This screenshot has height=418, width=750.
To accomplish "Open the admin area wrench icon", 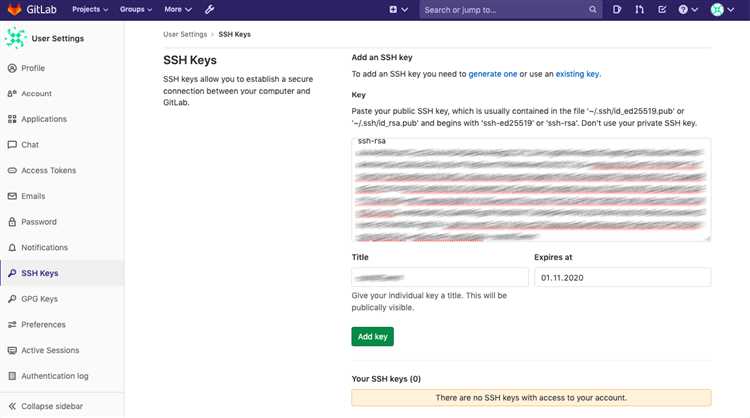I will click(x=210, y=9).
